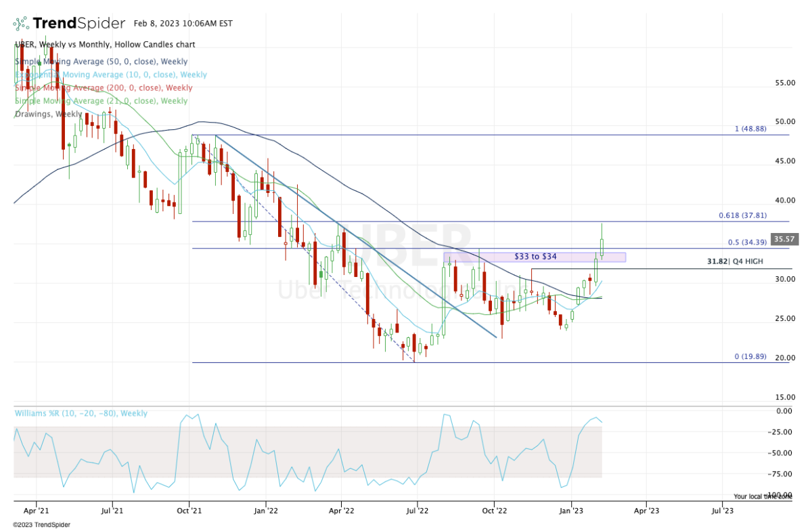Select the Simple Moving Average (200) legend entry
812x531 pixels.
(103, 88)
